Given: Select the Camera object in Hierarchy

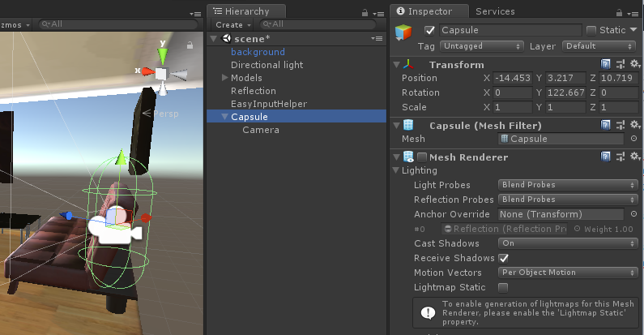Looking at the screenshot, I should tap(260, 130).
